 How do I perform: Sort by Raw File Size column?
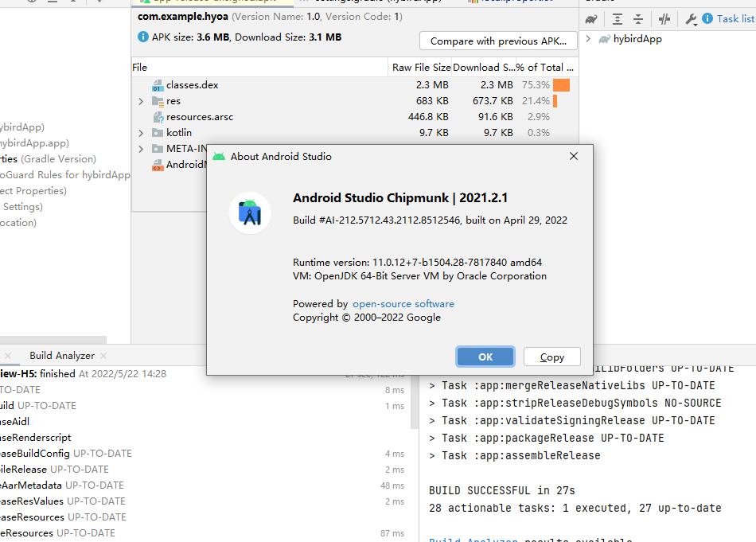421,68
